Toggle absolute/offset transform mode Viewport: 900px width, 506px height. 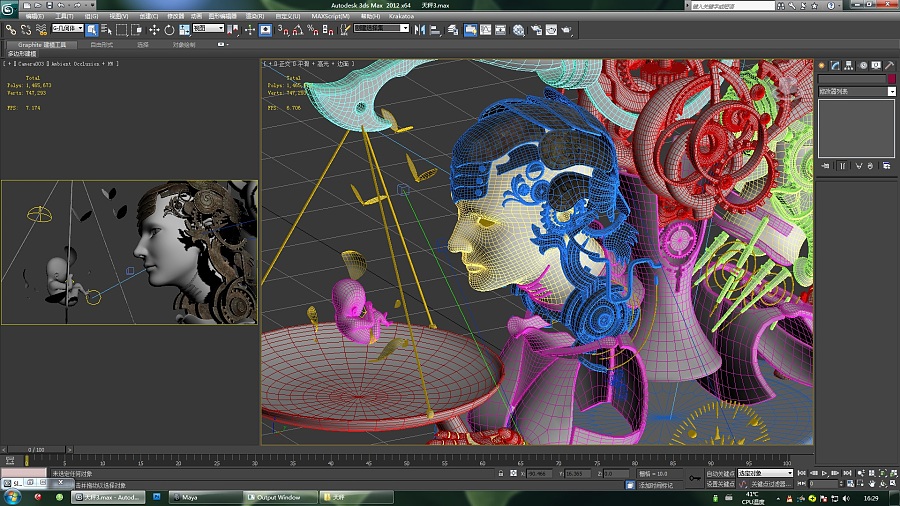513,473
